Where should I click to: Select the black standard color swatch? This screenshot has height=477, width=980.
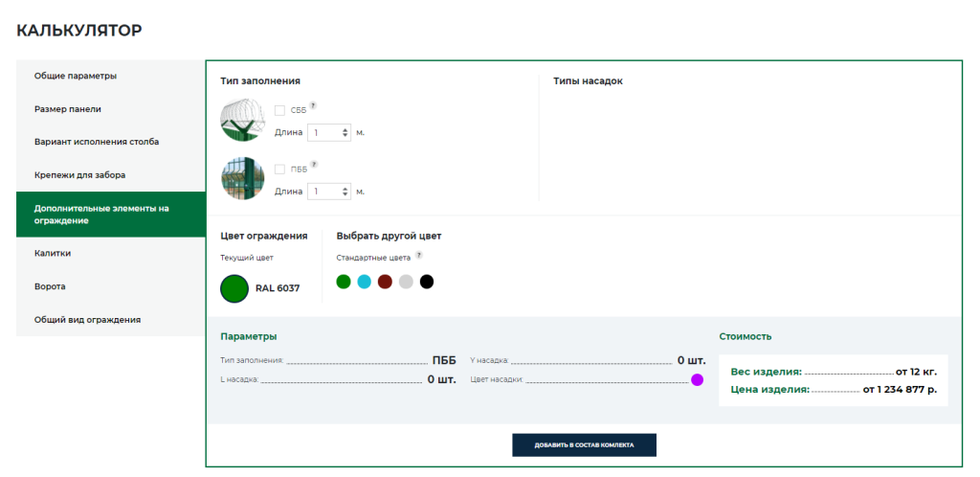(427, 282)
